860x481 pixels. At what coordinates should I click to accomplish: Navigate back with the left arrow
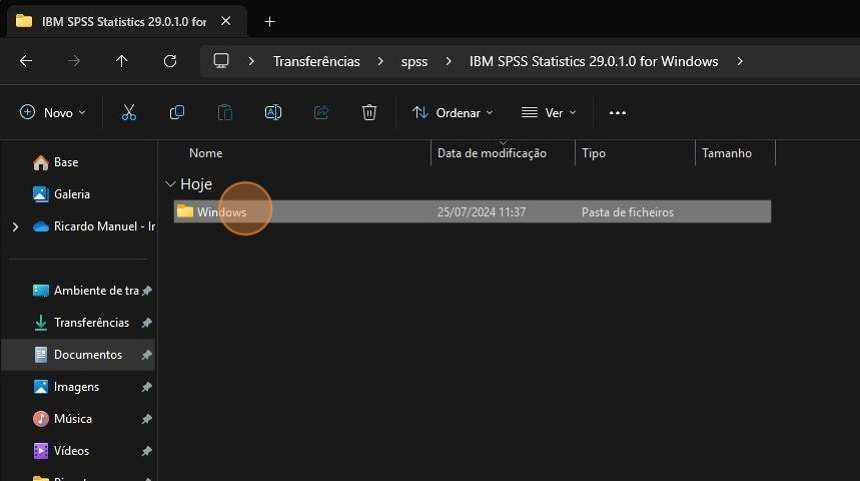26,61
